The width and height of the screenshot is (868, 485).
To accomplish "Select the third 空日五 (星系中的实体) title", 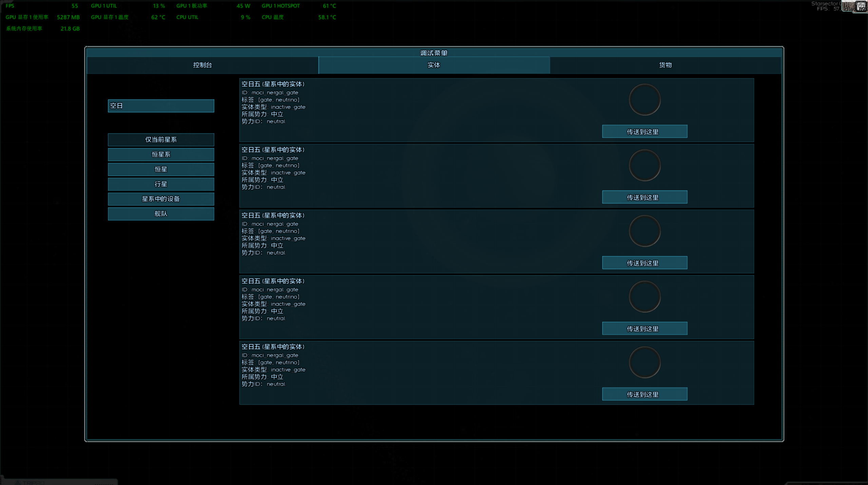I will tap(273, 216).
